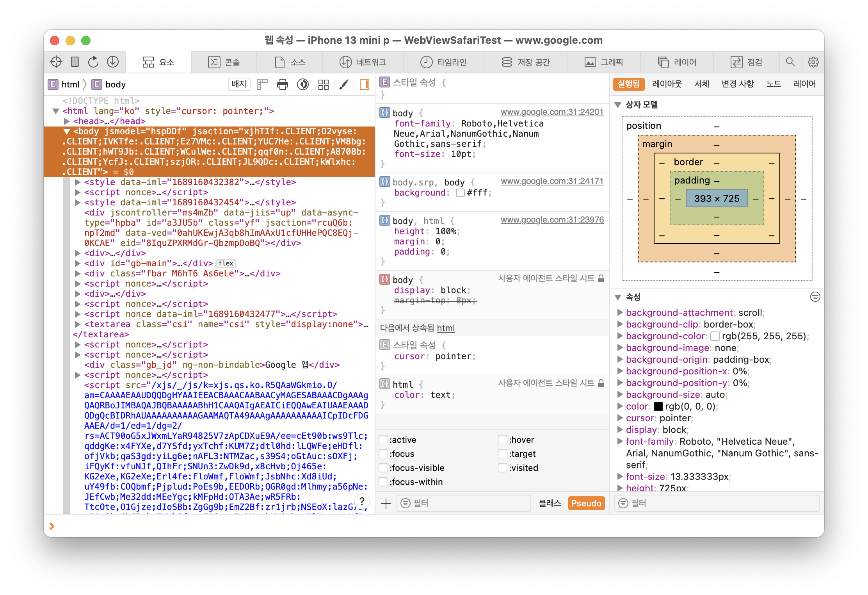Expand the gb-main div node
This screenshot has width=868, height=595.
coord(78,264)
